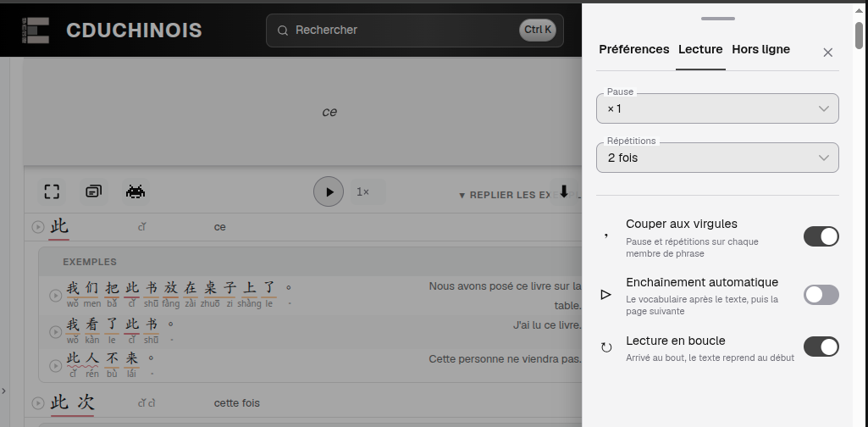The image size is (868, 427).
Task: Click the download arrow icon
Action: coord(564,192)
